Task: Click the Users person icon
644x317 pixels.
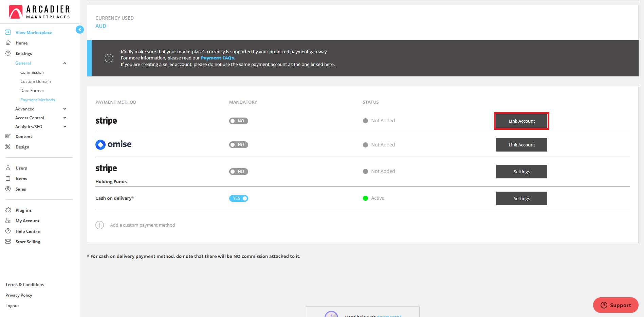Action: point(8,168)
